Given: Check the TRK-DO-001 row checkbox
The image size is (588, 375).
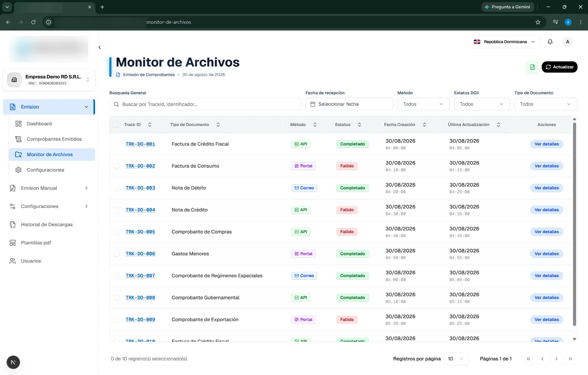Looking at the screenshot, I should (117, 144).
